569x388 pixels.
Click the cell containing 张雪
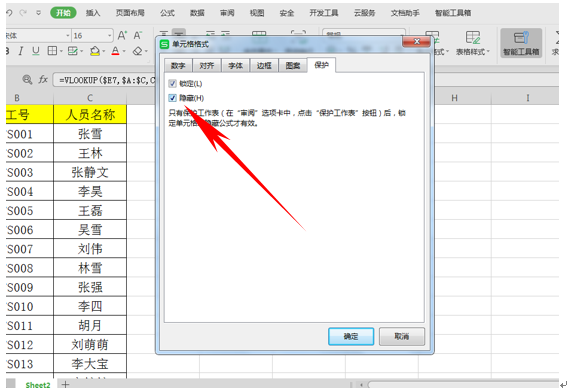(90, 134)
